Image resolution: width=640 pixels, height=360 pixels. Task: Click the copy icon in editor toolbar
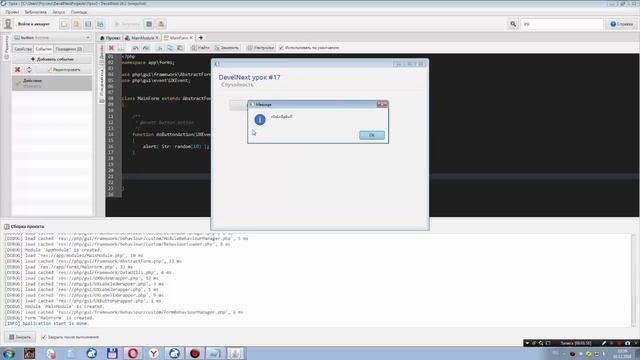point(170,48)
